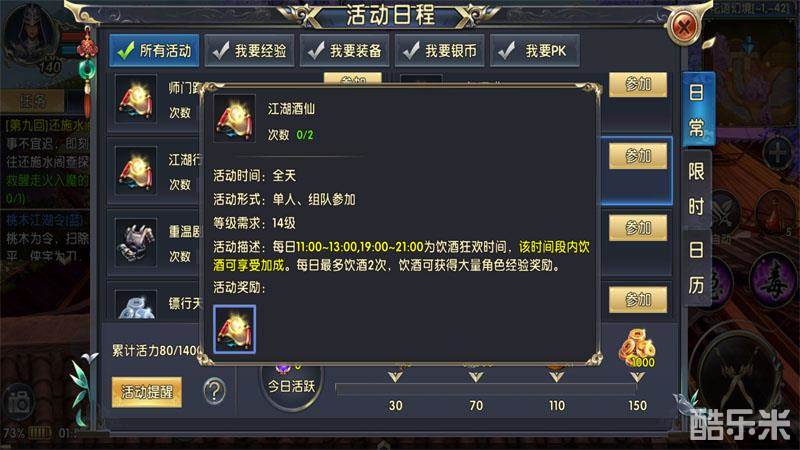The image size is (800, 450).
Task: Expand the 70 activity reward arrow
Action: [476, 377]
